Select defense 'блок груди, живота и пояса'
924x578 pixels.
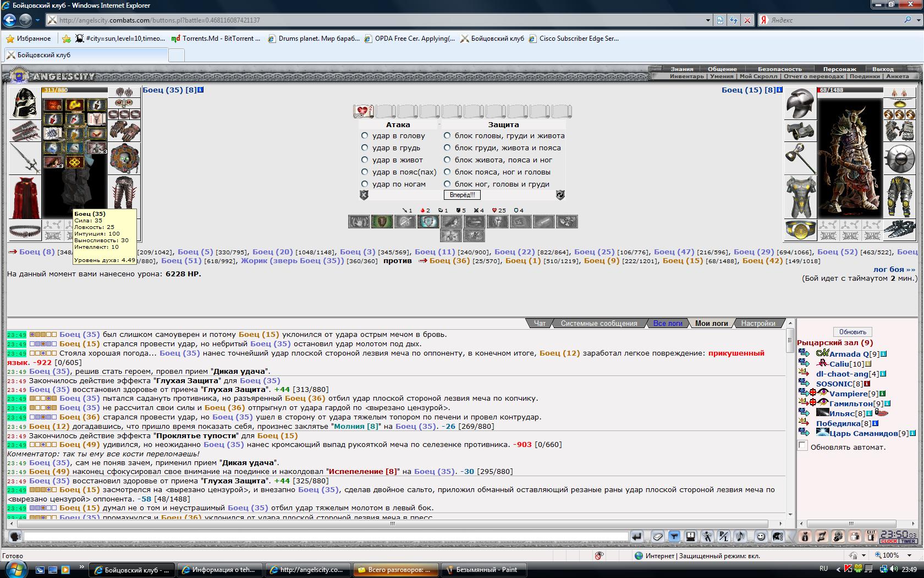447,148
